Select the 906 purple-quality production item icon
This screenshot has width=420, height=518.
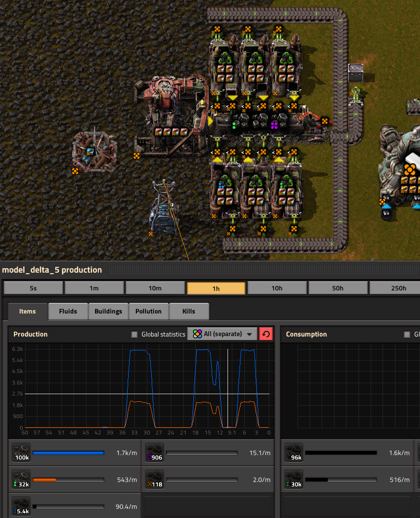[x=155, y=453]
